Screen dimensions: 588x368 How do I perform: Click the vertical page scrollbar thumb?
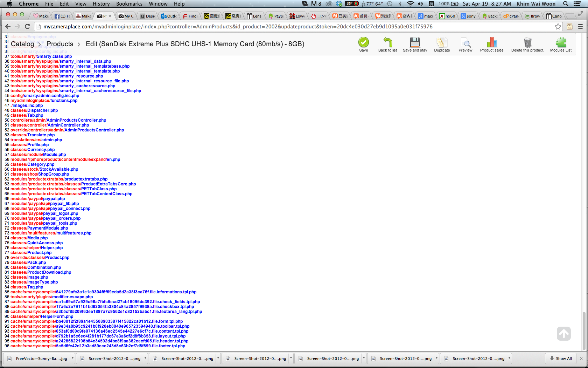click(x=583, y=331)
